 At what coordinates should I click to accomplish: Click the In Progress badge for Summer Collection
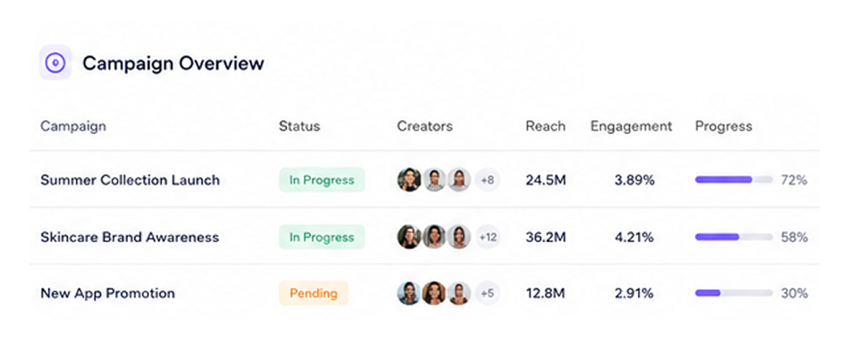[x=322, y=179]
